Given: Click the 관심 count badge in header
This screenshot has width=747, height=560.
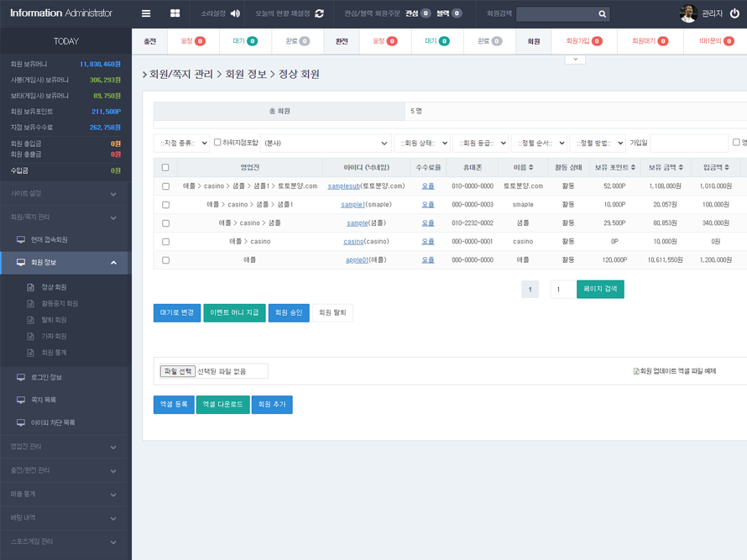Looking at the screenshot, I should point(426,13).
